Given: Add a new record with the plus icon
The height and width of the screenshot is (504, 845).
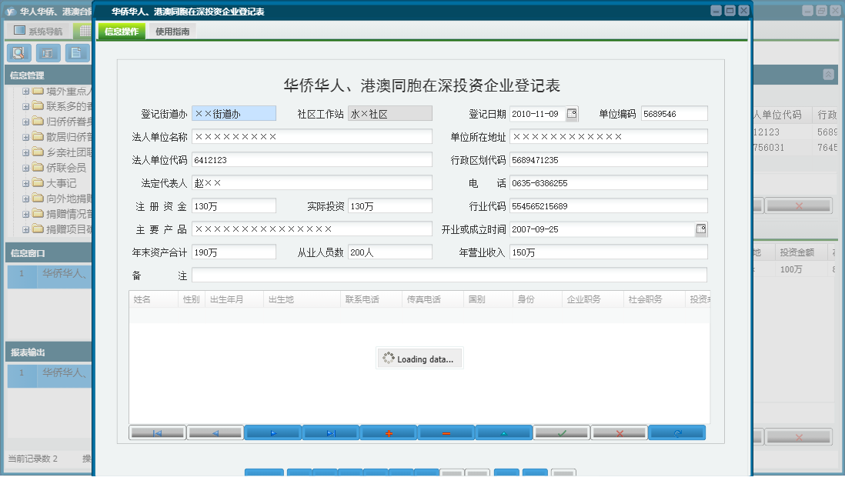Looking at the screenshot, I should tap(389, 432).
